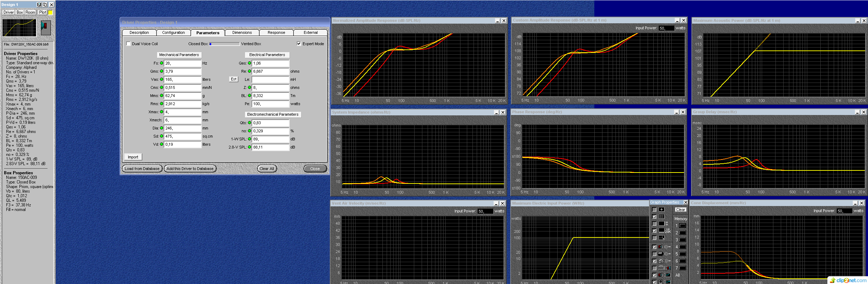868x284 pixels.
Task: Click the yellow plot color swatch
Action: (50, 12)
